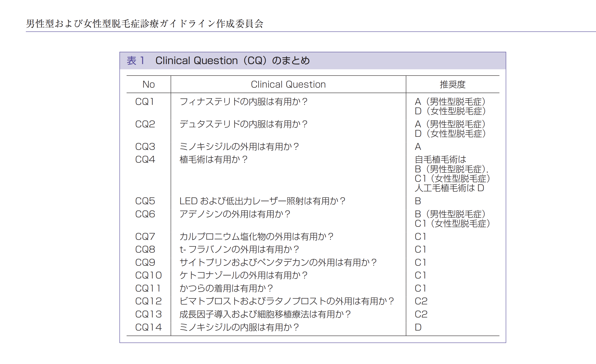
Task: Click grade A in the CQ3 row
Action: [x=418, y=147]
